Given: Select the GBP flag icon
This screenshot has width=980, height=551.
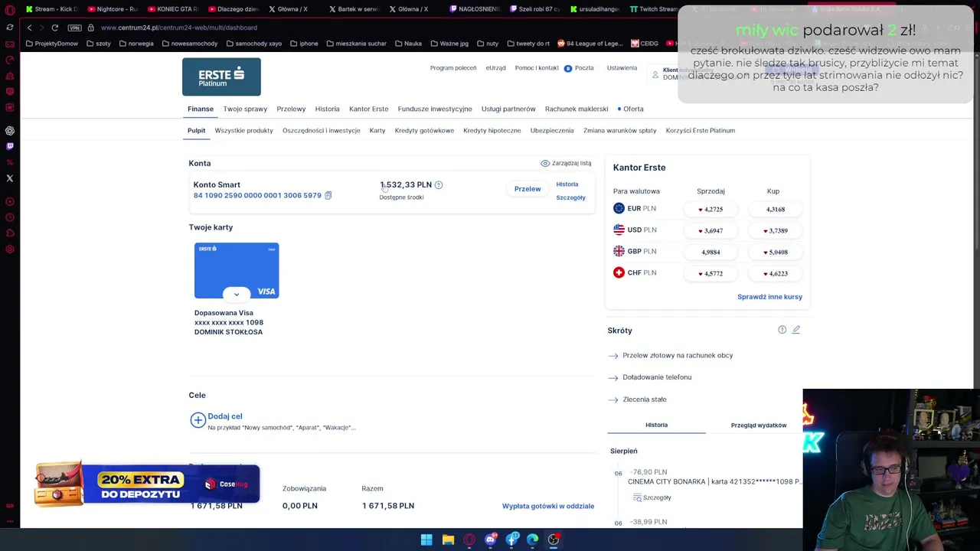Looking at the screenshot, I should pyautogui.click(x=619, y=251).
